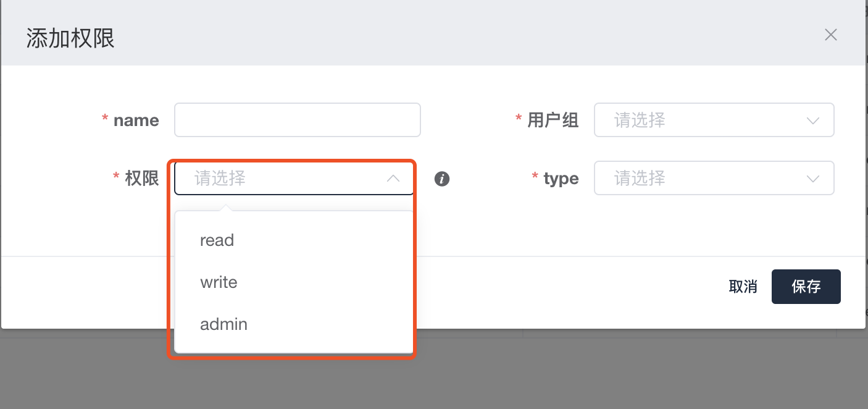
Task: Click the info icon beside the 权限 field
Action: (x=441, y=179)
